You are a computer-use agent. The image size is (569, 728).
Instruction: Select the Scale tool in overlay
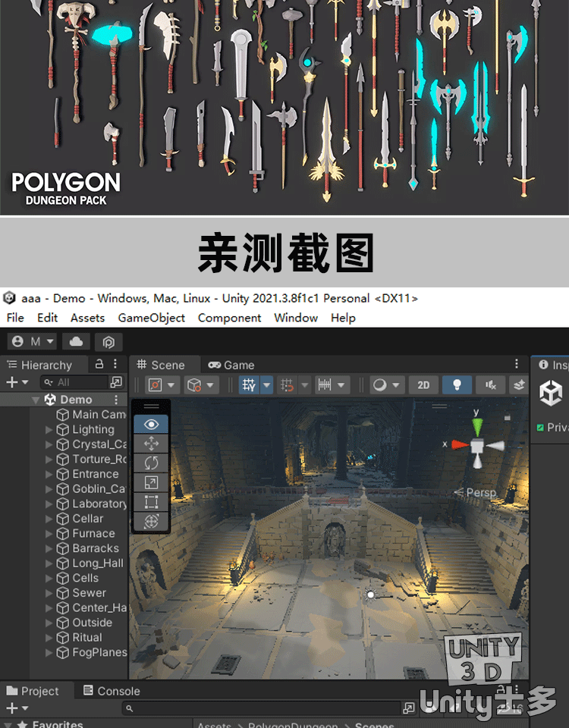tap(151, 482)
